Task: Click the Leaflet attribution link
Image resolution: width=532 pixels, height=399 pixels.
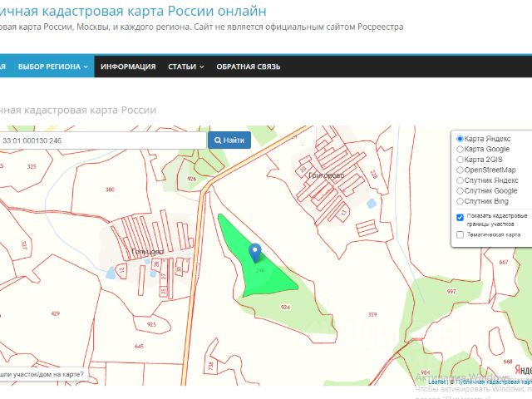Action: [x=436, y=382]
